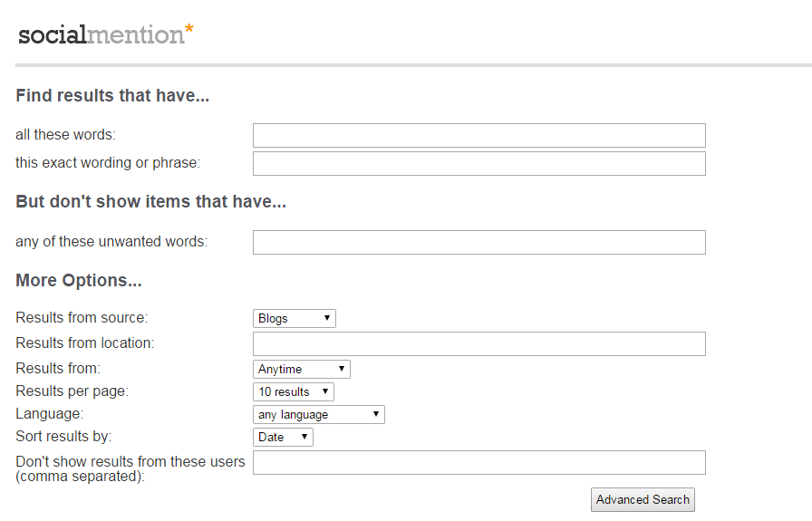Click the Advanced Search button
This screenshot has height=521, width=812.
pos(643,500)
